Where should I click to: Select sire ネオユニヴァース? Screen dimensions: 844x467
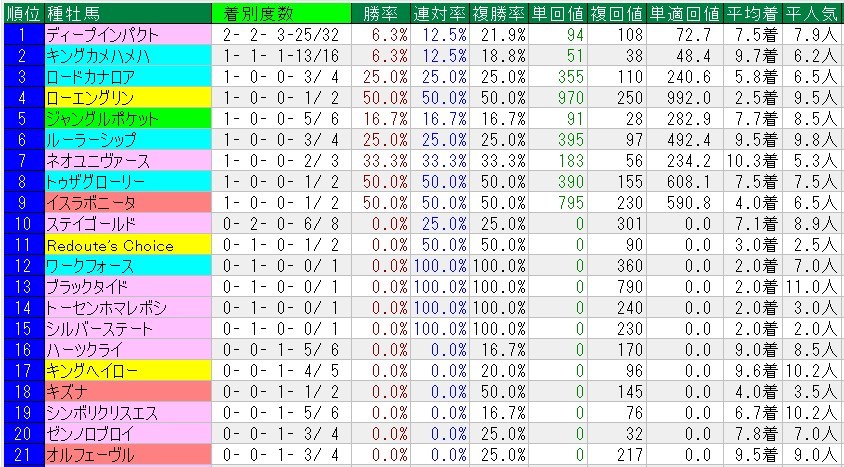click(128, 161)
